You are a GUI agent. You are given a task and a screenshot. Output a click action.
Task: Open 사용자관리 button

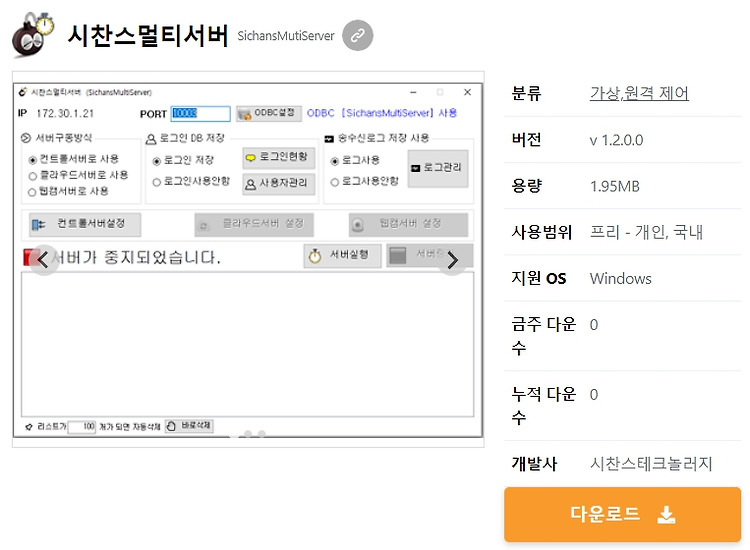[x=278, y=184]
